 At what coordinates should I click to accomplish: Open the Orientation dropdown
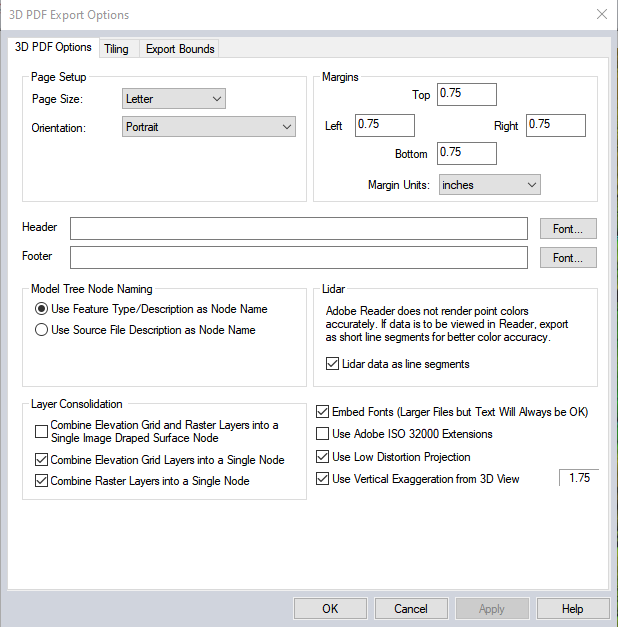pos(209,127)
